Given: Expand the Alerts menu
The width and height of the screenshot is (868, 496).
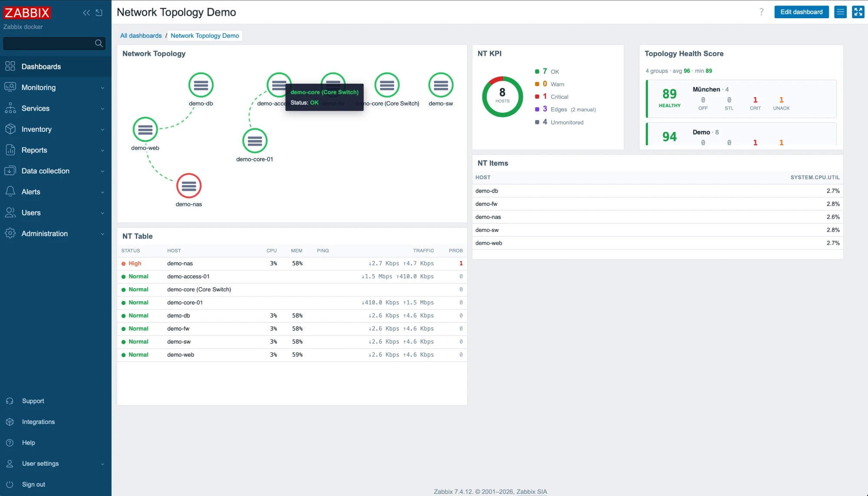Looking at the screenshot, I should pyautogui.click(x=56, y=192).
